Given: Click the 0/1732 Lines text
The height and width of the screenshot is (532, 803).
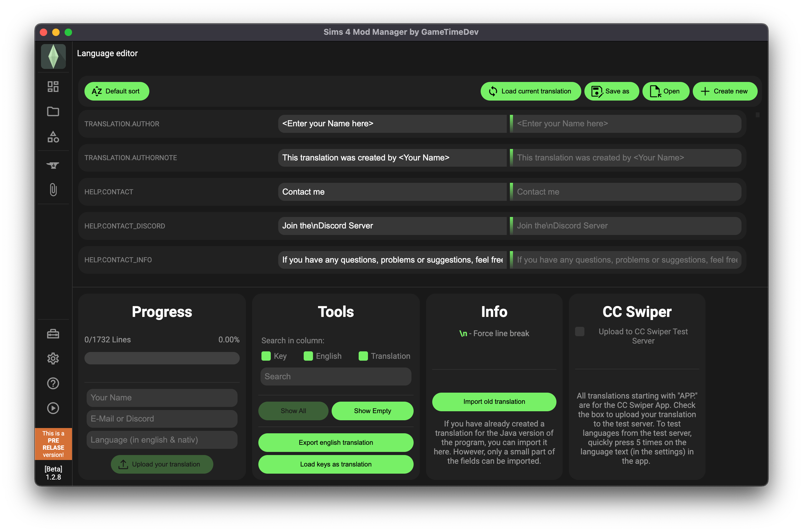Looking at the screenshot, I should [x=107, y=340].
